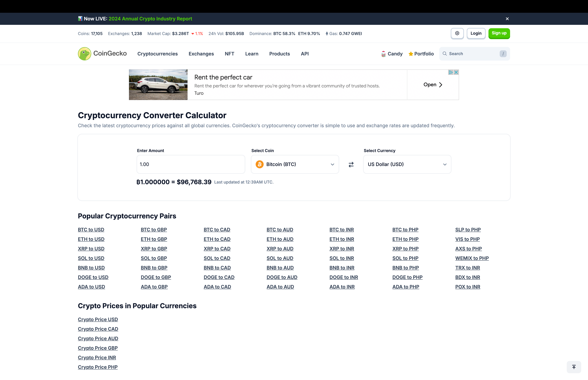588x380 pixels.
Task: Open the 2024 Annual Crypto Industry Report link
Action: pyautogui.click(x=150, y=19)
